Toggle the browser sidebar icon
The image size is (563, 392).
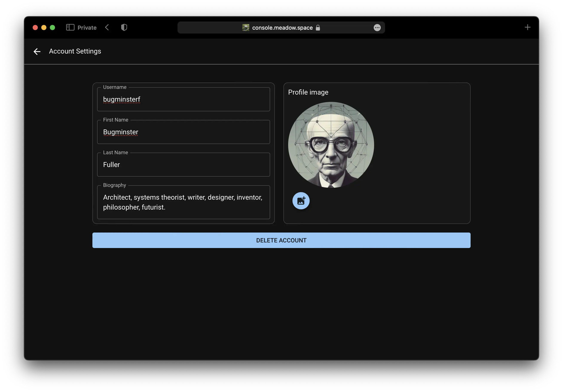coord(70,28)
